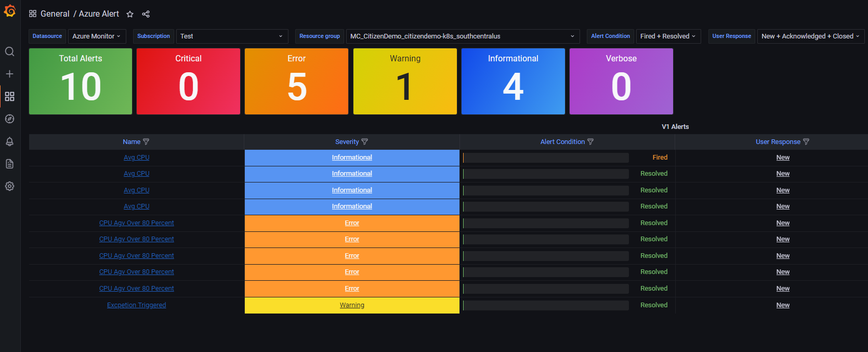
Task: Share the dashboard via share icon
Action: click(146, 14)
